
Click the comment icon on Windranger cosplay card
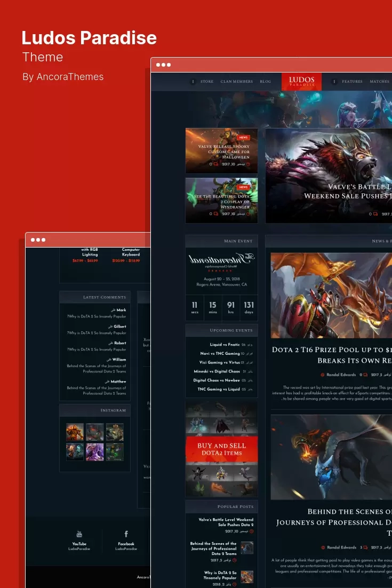coord(216,214)
